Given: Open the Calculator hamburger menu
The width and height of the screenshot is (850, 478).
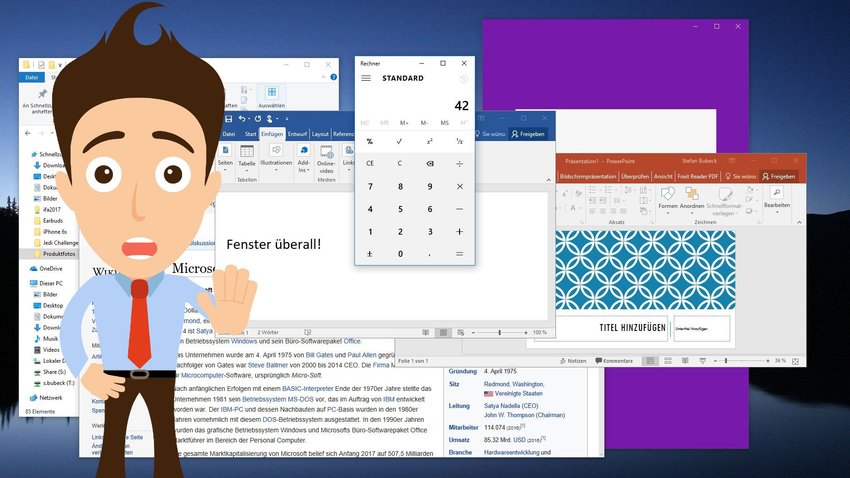Looking at the screenshot, I should 366,78.
